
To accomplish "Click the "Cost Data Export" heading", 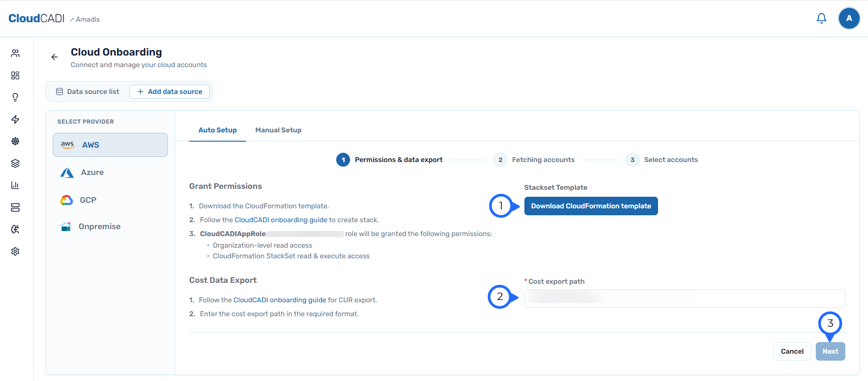I will [x=223, y=280].
